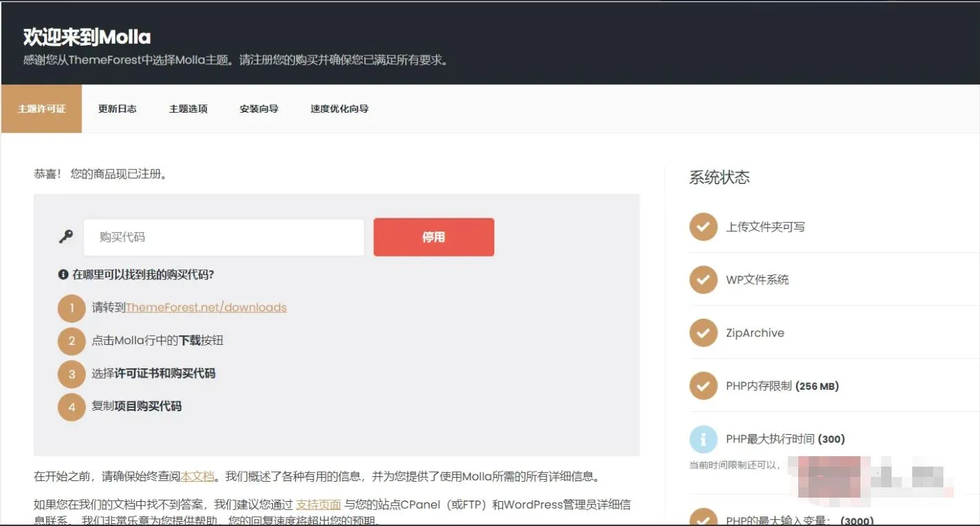Click the 选择许可证书和购买代码 step text
Viewport: 980px width, 526px height.
coord(153,373)
